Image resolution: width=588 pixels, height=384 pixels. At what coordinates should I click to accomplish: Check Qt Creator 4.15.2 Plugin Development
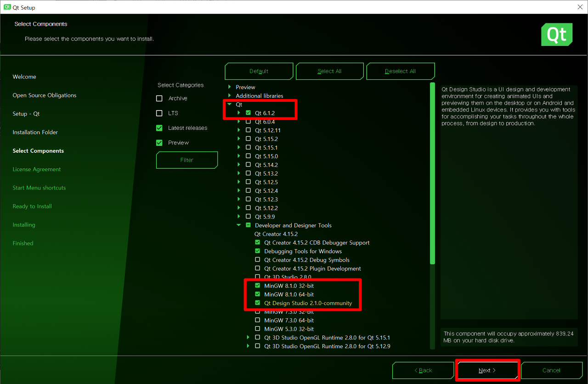[258, 268]
